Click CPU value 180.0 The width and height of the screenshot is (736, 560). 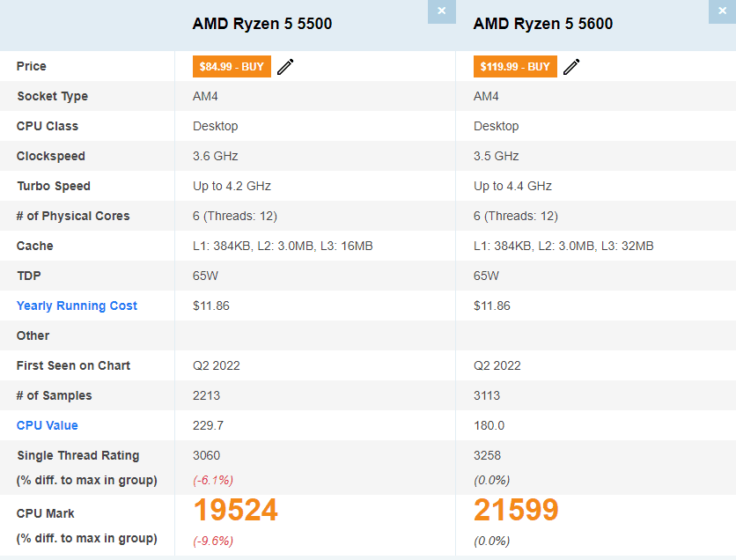[489, 425]
